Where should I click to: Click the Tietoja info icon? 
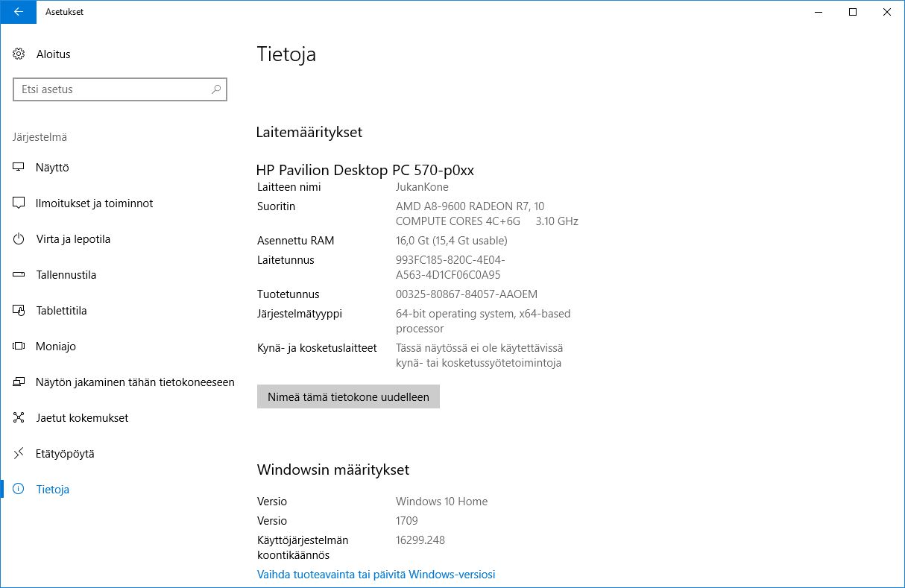coord(19,490)
